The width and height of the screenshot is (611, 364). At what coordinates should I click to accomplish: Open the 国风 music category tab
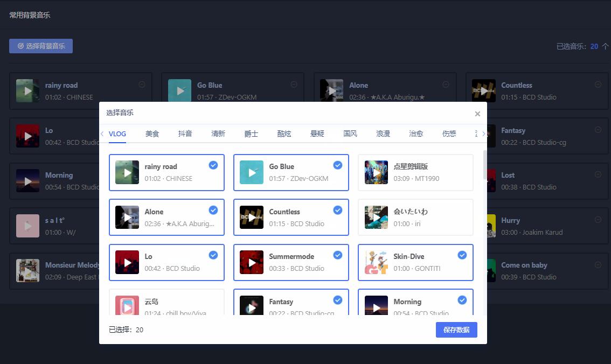[x=350, y=133]
